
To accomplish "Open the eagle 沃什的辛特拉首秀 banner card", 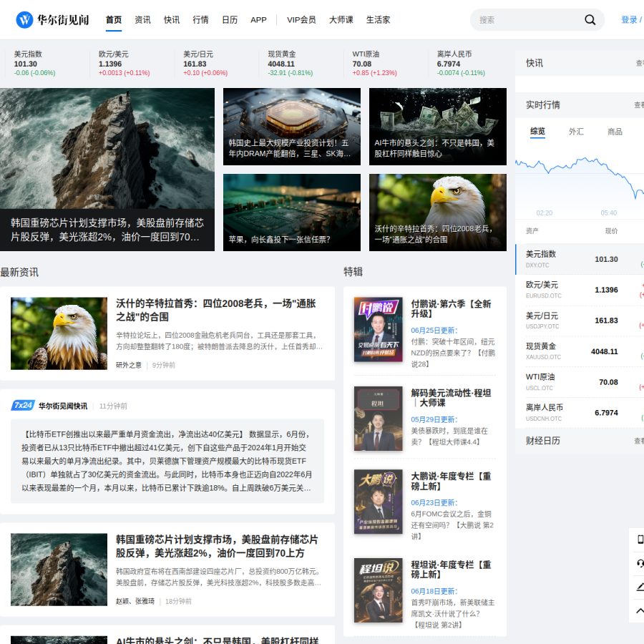I will [438, 213].
